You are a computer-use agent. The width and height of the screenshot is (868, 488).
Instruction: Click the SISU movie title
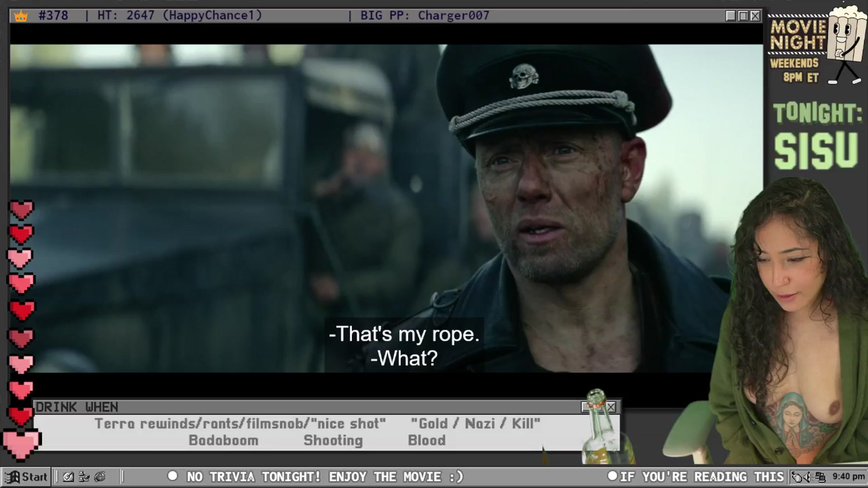(x=816, y=151)
